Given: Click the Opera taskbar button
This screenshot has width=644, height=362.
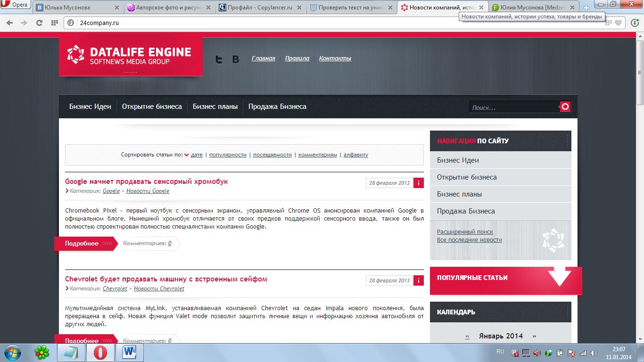Looking at the screenshot, I should click(100, 353).
